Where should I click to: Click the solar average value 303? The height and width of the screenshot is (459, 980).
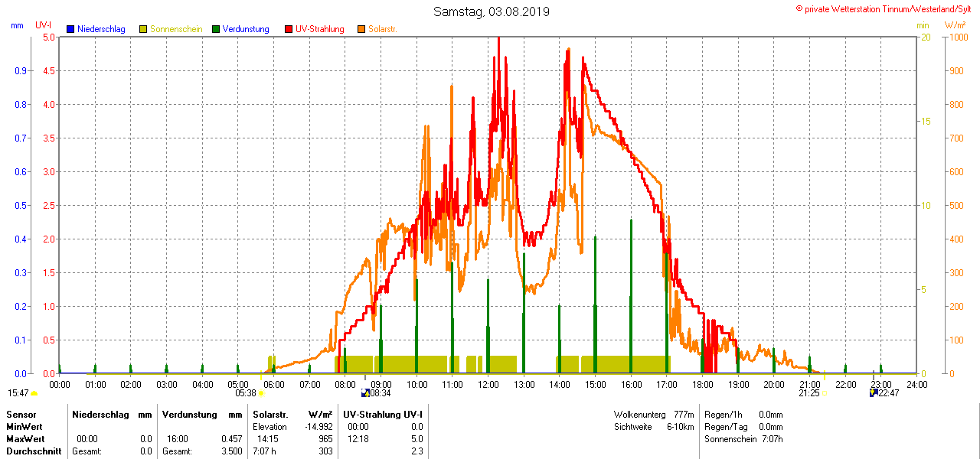point(327,451)
